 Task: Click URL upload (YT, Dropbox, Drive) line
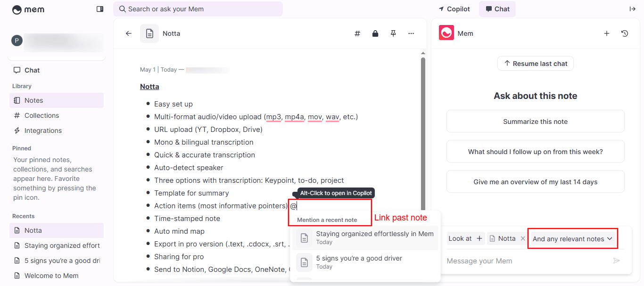click(x=208, y=130)
